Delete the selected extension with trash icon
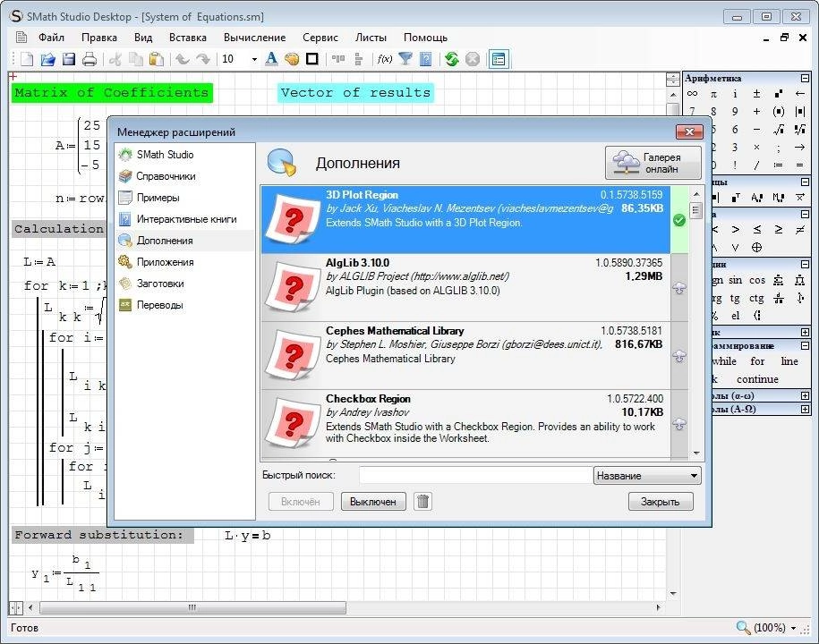This screenshot has height=644, width=819. (423, 502)
